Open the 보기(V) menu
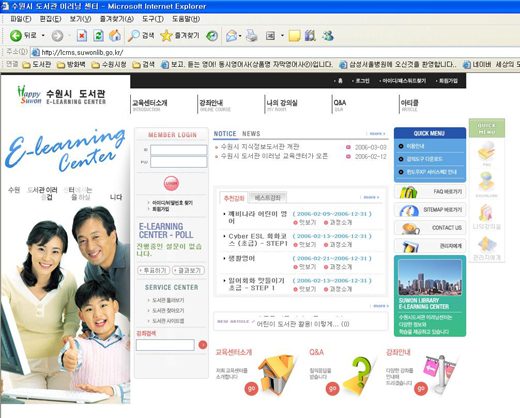The image size is (520, 418). (x=80, y=19)
